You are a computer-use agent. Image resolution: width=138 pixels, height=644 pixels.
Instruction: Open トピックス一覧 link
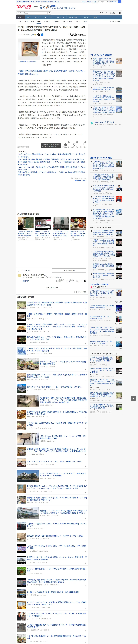click(115, 21)
